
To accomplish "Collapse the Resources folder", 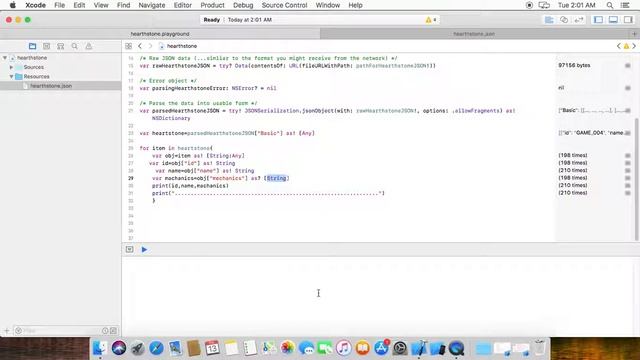I will click(11, 77).
